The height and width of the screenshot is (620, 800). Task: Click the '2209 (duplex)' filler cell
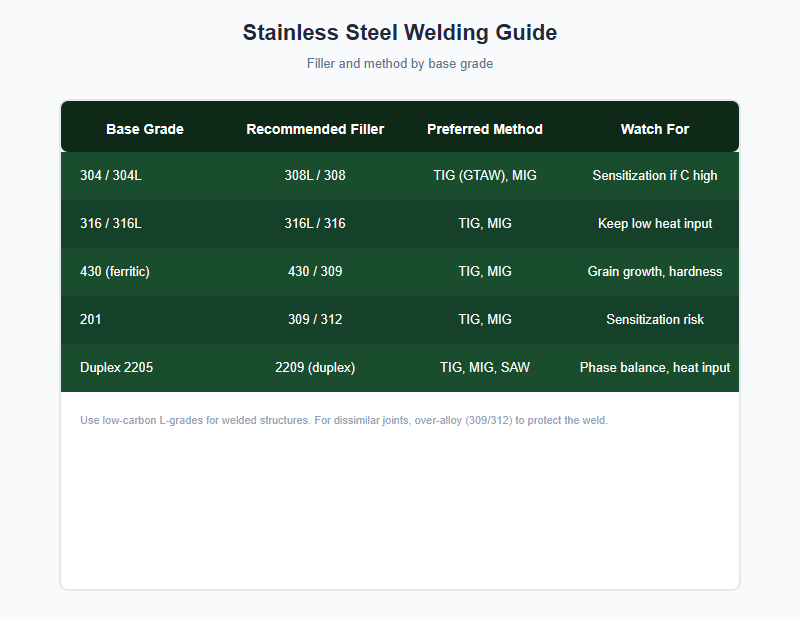click(315, 367)
